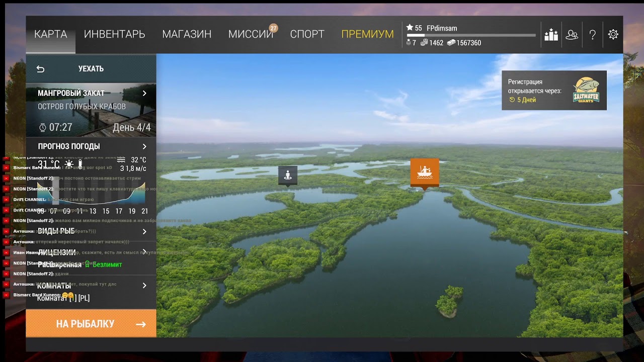Click the medal count icon
The width and height of the screenshot is (644, 362).
409,43
